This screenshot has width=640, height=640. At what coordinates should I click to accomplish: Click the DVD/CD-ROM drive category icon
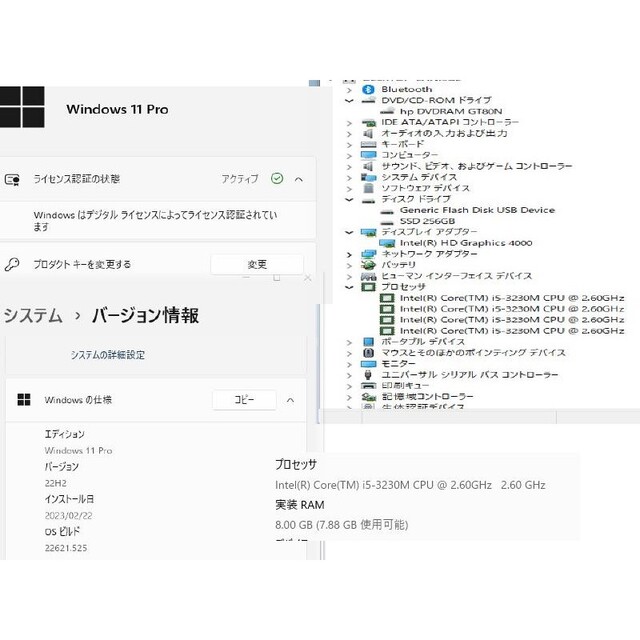click(x=368, y=100)
